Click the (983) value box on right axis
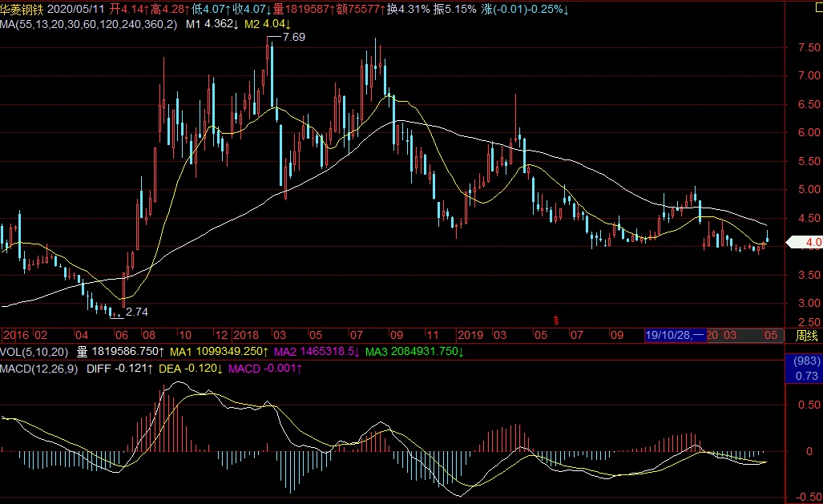Viewport: 823px width, 504px height. pyautogui.click(x=806, y=361)
